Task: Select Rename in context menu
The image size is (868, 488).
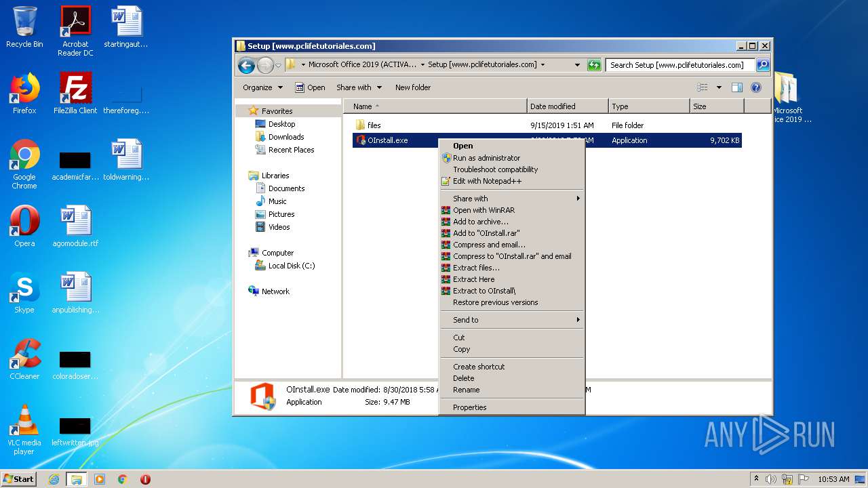Action: (511, 390)
